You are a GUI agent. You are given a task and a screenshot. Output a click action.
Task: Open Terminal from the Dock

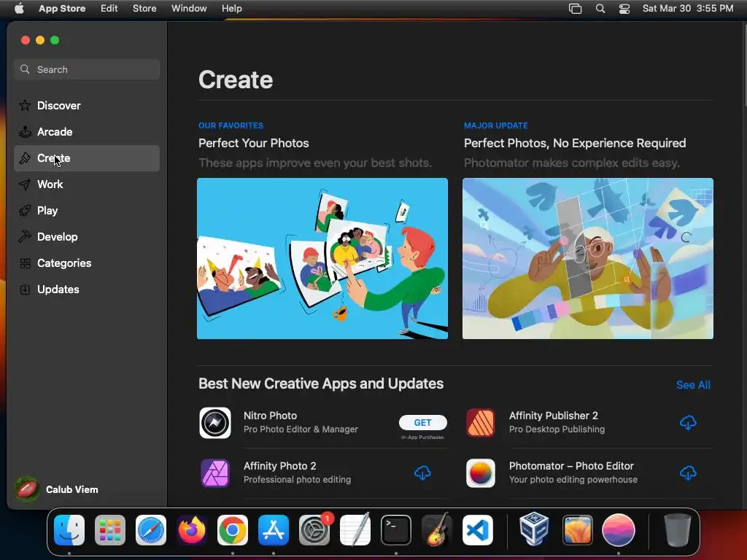(396, 530)
